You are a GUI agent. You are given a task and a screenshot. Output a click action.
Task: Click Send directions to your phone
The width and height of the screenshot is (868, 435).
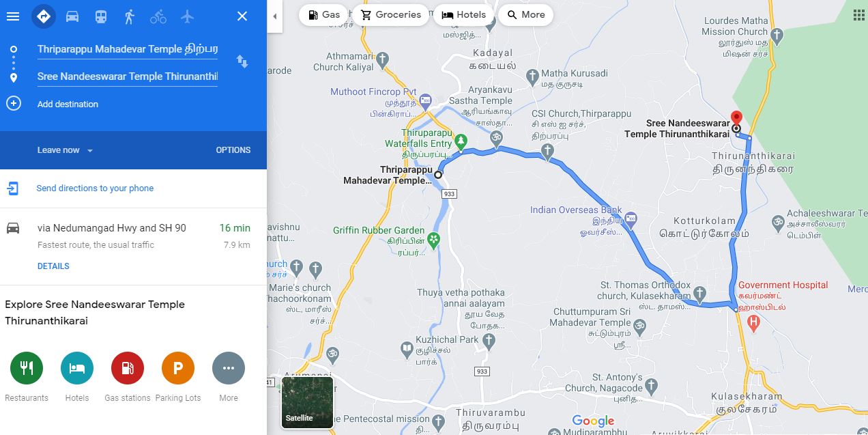click(95, 188)
